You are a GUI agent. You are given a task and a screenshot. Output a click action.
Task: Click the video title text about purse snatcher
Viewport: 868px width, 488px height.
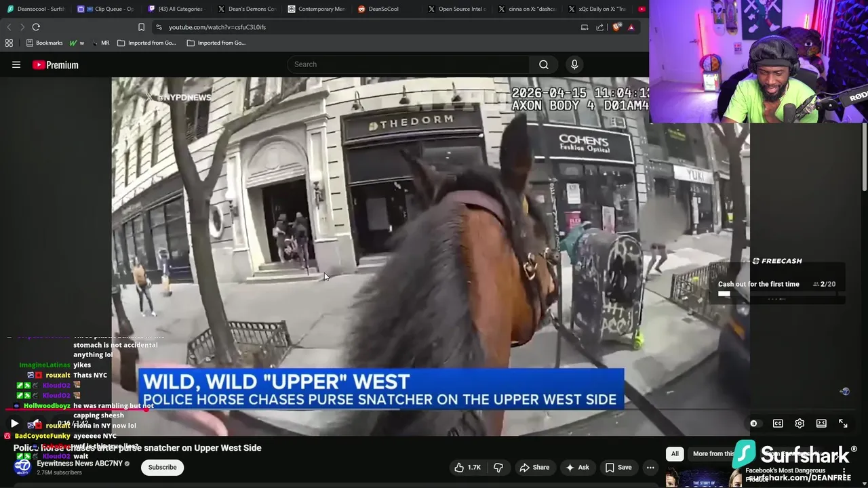point(138,448)
